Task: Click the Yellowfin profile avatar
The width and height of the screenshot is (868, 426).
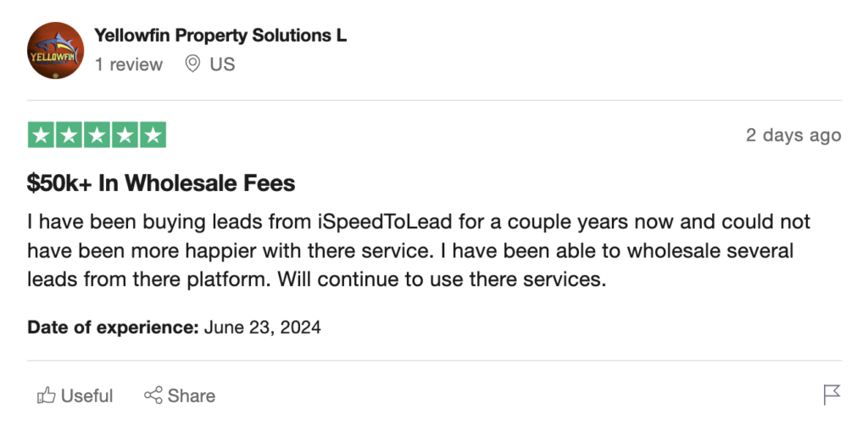Action: point(56,50)
